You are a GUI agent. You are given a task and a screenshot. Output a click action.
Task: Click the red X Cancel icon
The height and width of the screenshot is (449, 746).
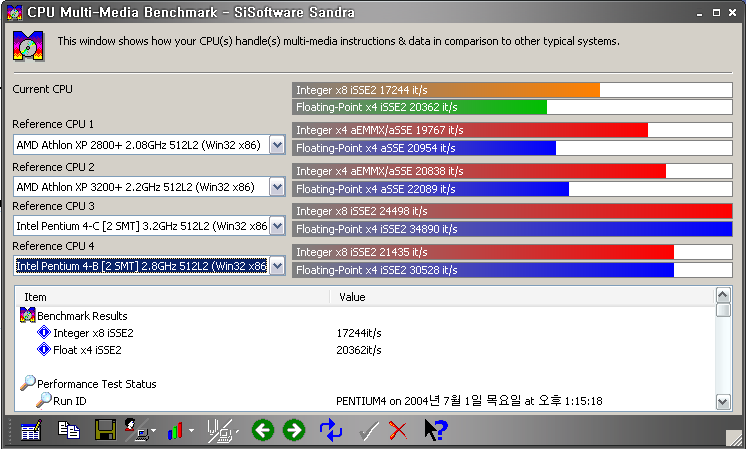[x=398, y=431]
